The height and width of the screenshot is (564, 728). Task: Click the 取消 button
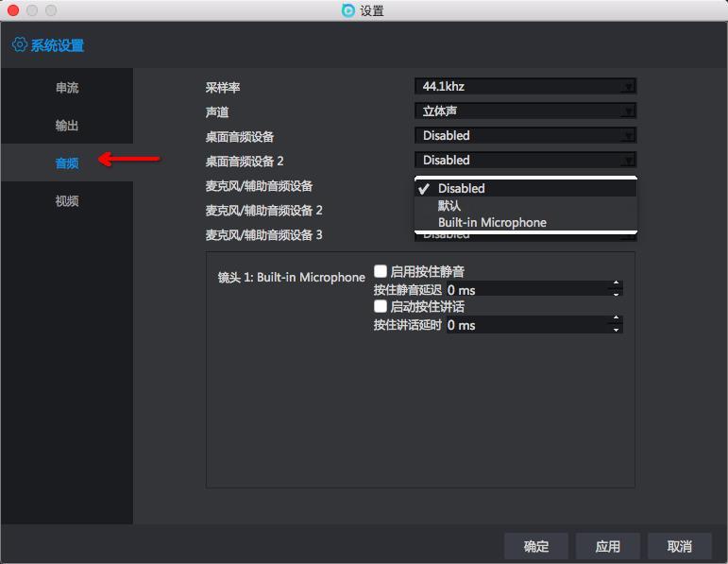(680, 546)
